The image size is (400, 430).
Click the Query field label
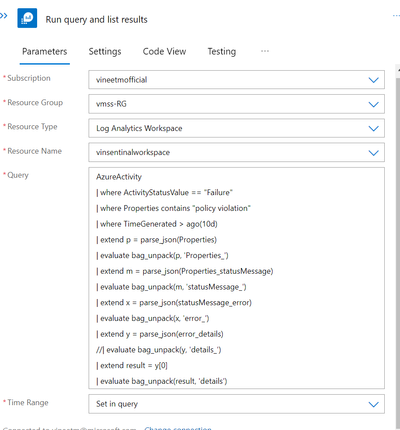coord(18,175)
